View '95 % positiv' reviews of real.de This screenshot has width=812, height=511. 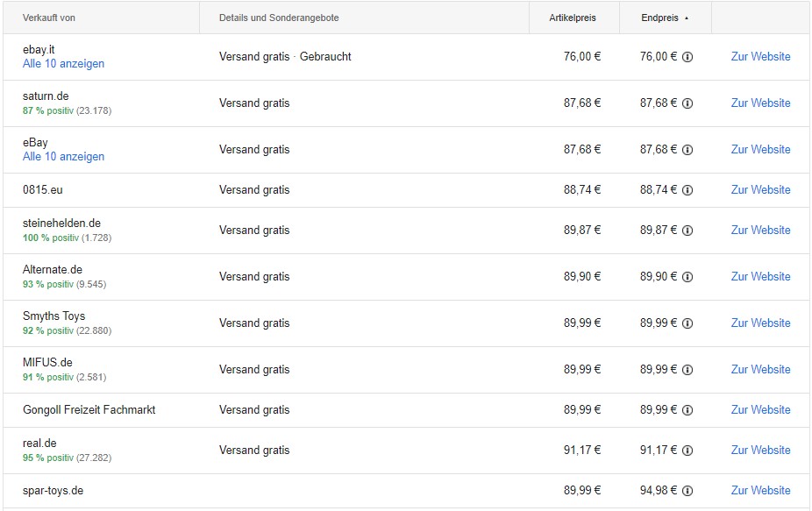tap(48, 458)
